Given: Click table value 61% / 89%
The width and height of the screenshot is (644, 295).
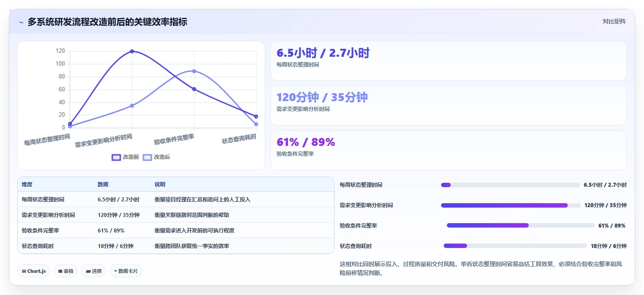Looking at the screenshot, I should click(x=111, y=231).
